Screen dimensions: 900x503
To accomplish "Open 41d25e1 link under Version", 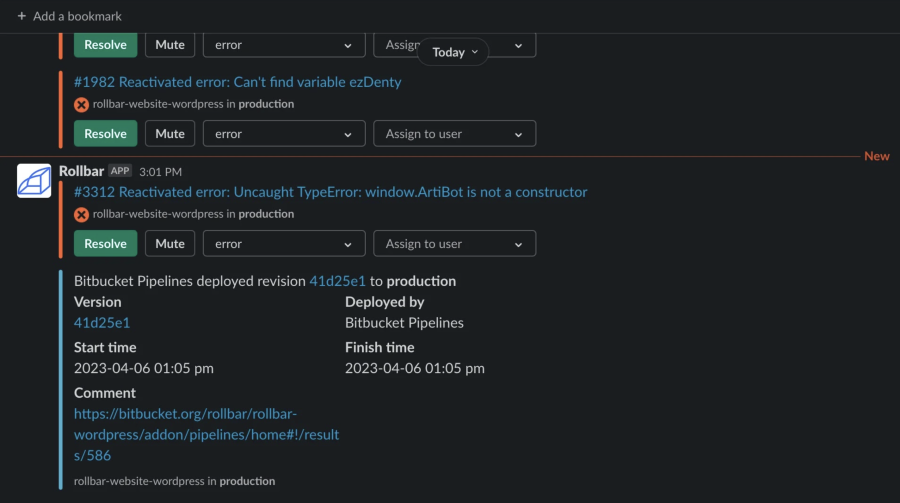I will tap(102, 323).
